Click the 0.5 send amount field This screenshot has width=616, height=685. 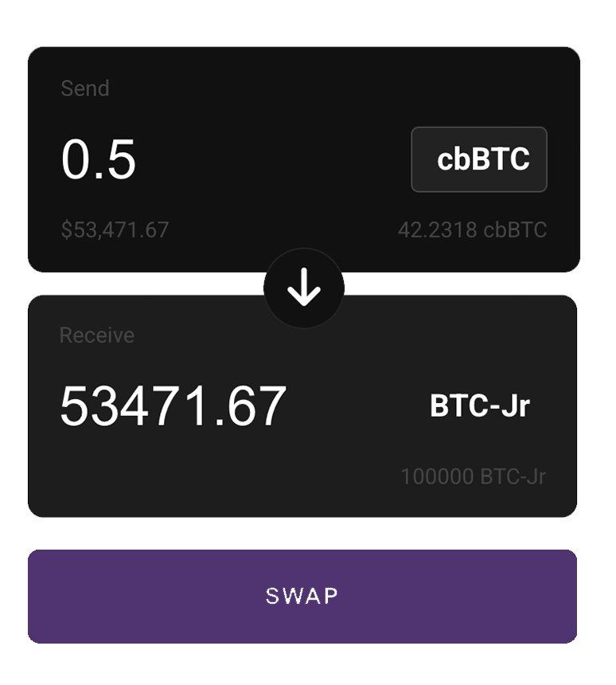(x=99, y=159)
